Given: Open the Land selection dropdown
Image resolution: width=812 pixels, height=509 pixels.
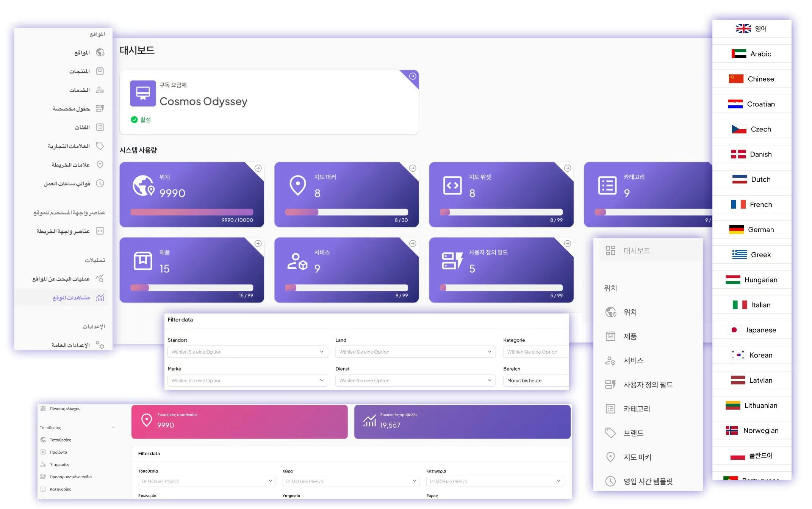Looking at the screenshot, I should (x=415, y=352).
